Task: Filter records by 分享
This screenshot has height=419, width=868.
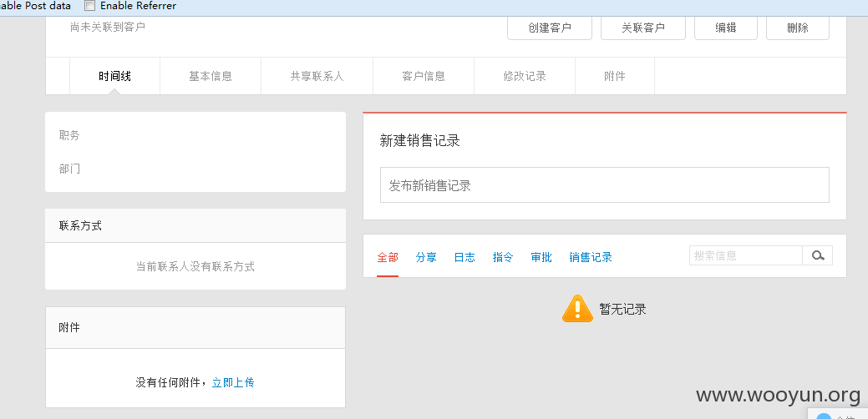Action: click(x=426, y=257)
